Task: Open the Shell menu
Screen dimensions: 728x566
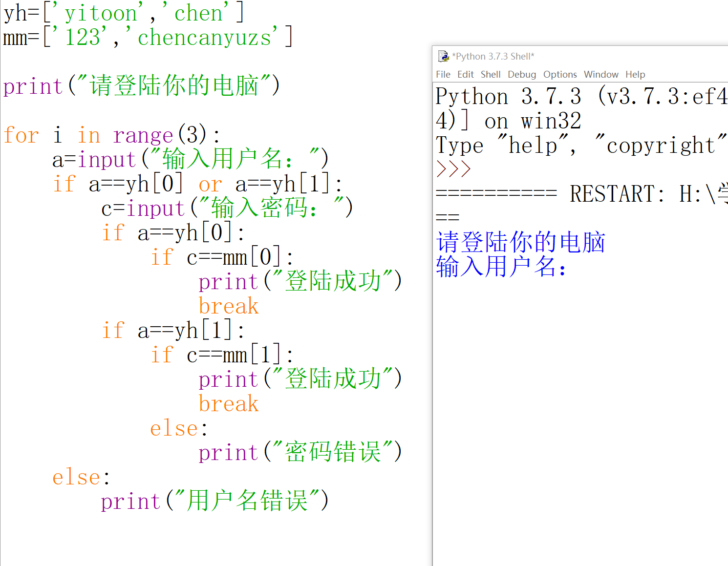Action: (x=490, y=74)
